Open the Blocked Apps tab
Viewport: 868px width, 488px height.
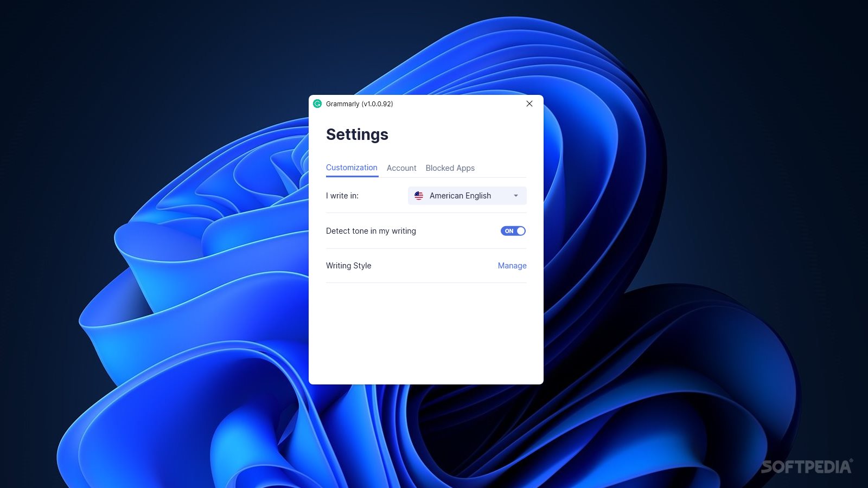450,168
